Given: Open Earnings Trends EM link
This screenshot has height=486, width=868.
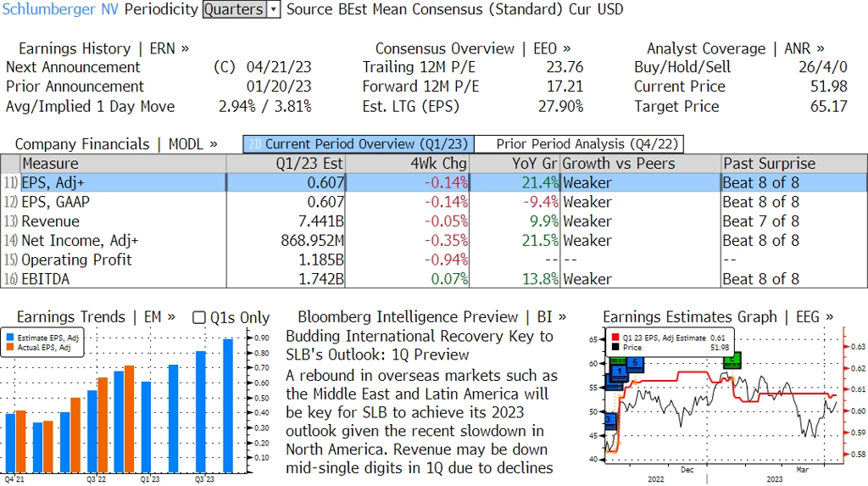Looking at the screenshot, I should [x=95, y=317].
